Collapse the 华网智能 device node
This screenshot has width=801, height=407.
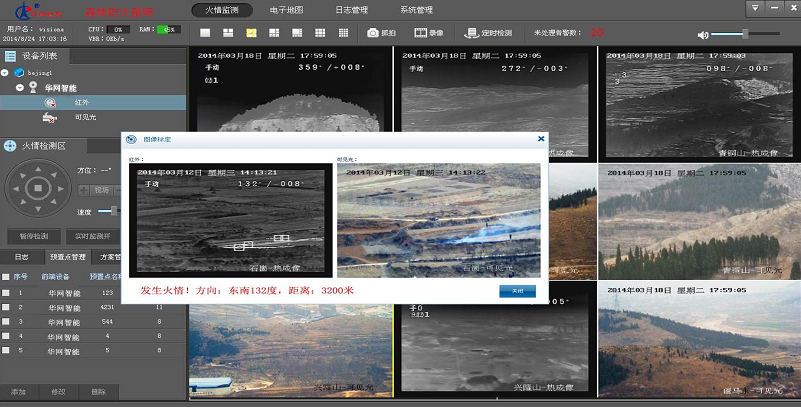click(19, 88)
